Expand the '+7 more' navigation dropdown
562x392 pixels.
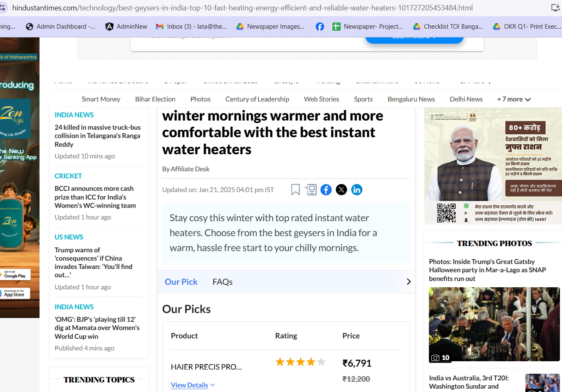pyautogui.click(x=514, y=99)
